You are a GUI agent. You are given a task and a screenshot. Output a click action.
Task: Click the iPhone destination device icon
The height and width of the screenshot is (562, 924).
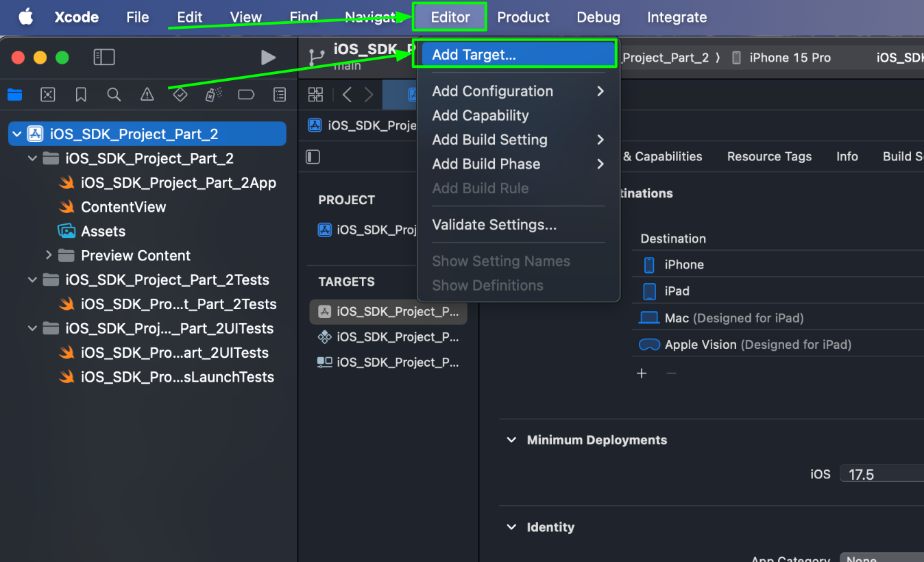click(x=649, y=265)
